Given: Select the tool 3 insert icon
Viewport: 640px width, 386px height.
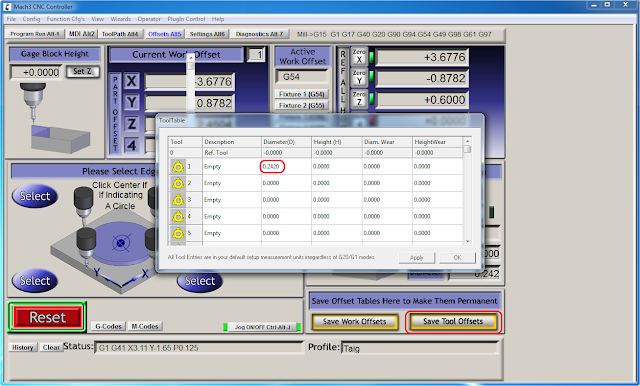Looking at the screenshot, I should coord(178,200).
